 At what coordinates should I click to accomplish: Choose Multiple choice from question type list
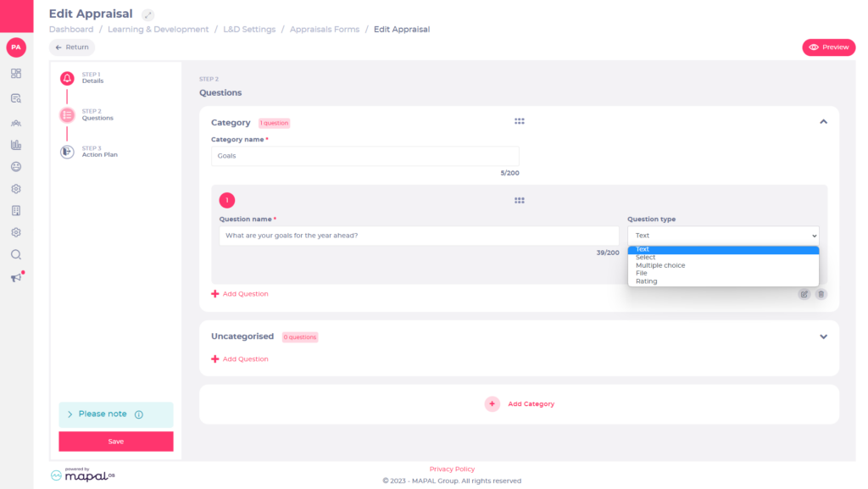click(x=660, y=265)
